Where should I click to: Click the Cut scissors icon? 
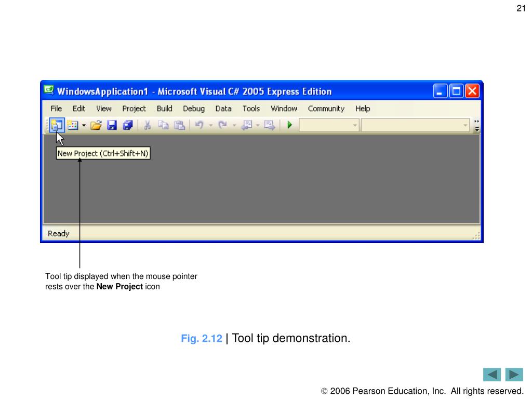click(x=147, y=125)
